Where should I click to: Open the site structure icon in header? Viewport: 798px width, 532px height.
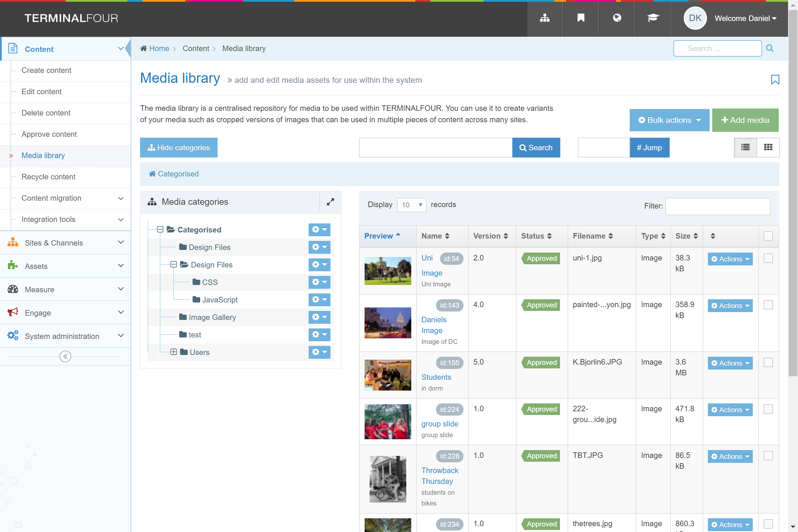click(x=545, y=18)
